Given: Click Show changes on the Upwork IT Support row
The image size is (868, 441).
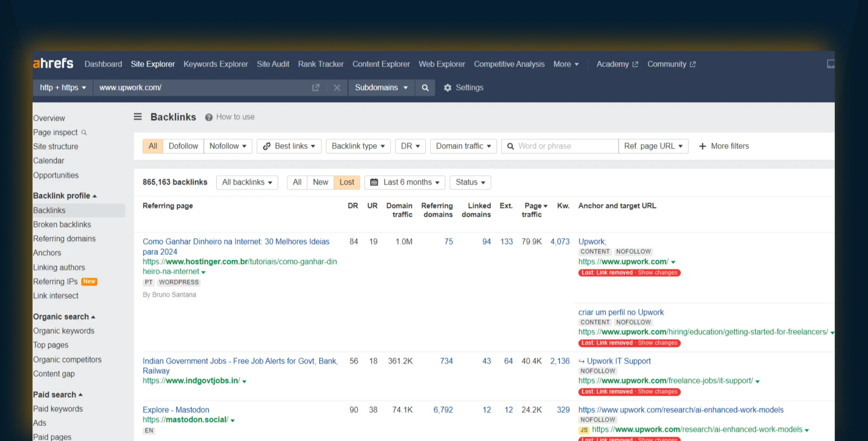Looking at the screenshot, I should pyautogui.click(x=657, y=391).
